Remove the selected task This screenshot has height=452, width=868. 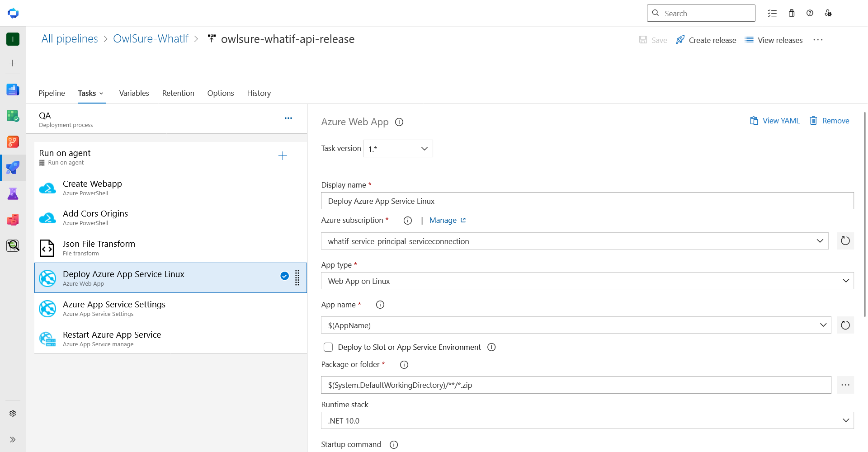829,121
